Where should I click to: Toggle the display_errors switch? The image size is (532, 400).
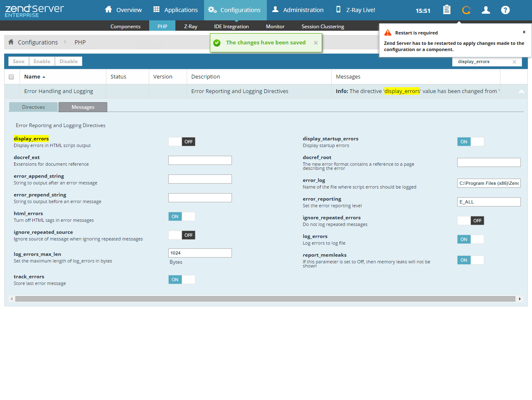(x=182, y=142)
